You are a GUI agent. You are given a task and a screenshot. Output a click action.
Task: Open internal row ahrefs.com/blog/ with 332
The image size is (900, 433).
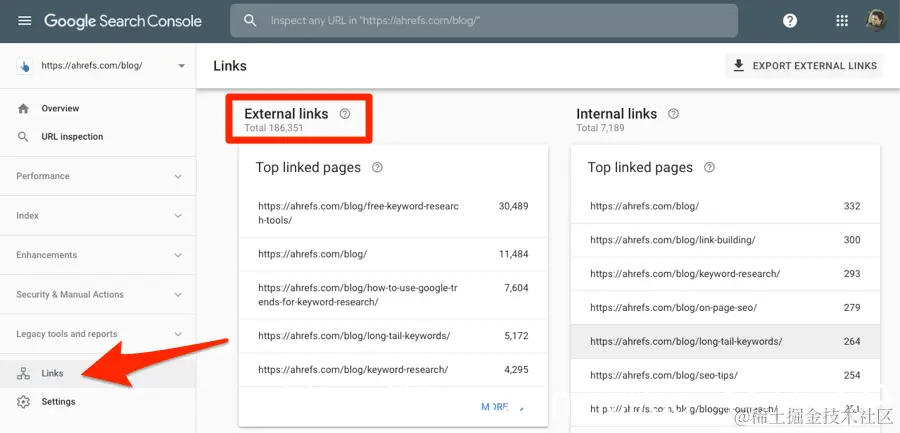(725, 206)
